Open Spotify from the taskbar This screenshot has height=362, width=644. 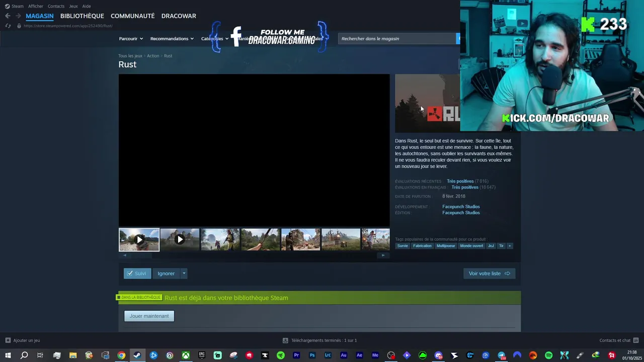pos(549,355)
